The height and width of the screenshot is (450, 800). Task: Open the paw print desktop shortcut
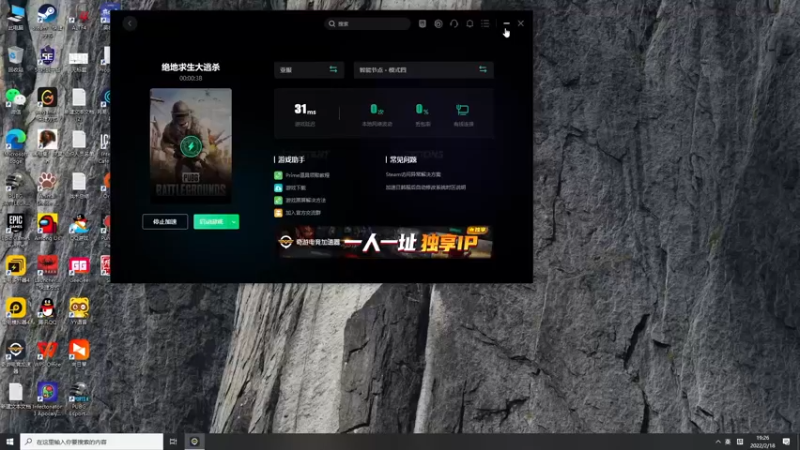tap(47, 186)
